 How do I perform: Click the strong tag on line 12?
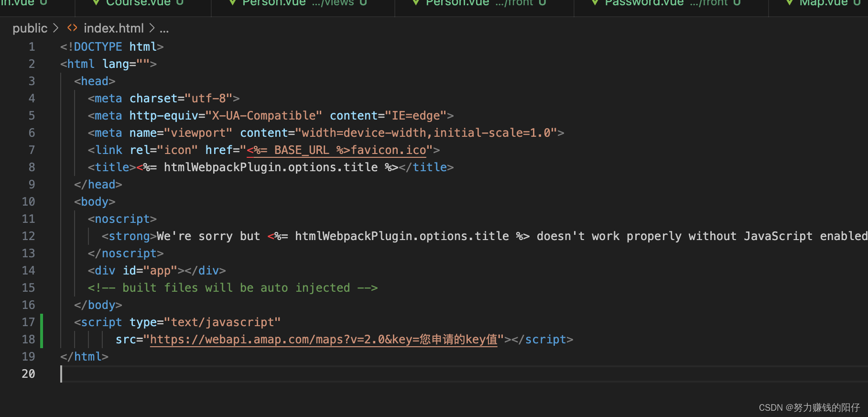(x=129, y=236)
